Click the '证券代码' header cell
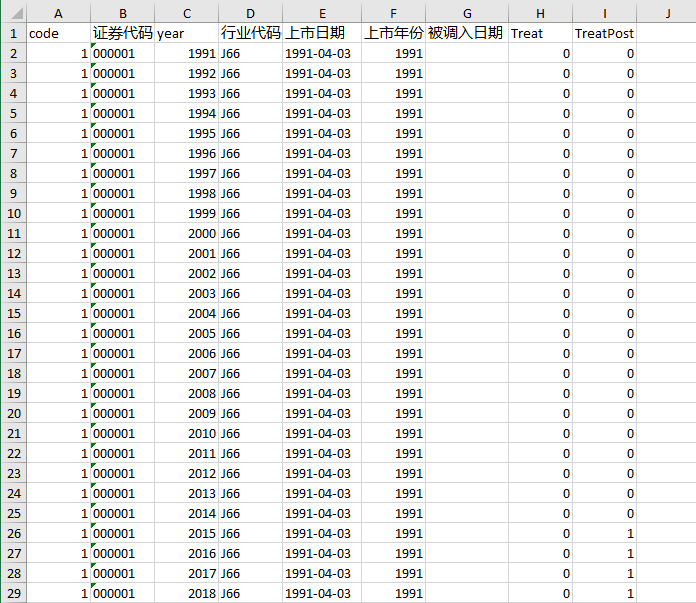This screenshot has width=696, height=603. point(123,33)
